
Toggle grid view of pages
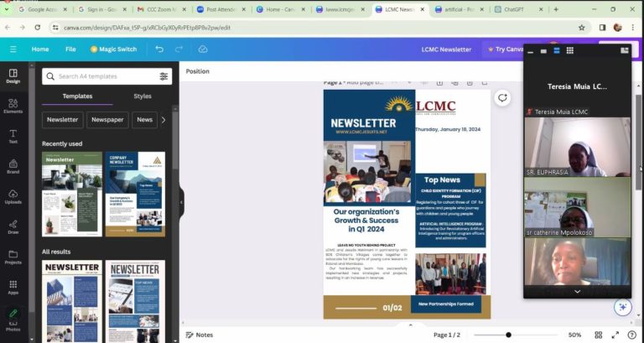pyautogui.click(x=599, y=335)
